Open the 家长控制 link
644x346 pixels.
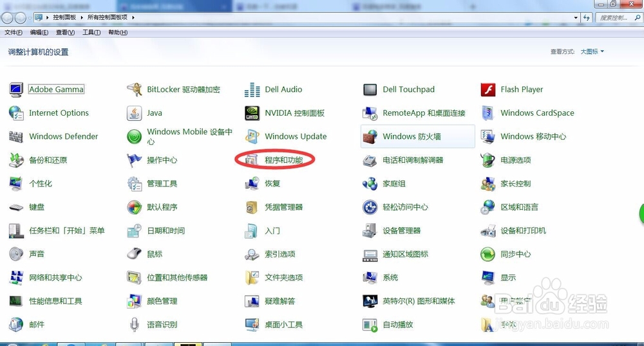tap(515, 184)
